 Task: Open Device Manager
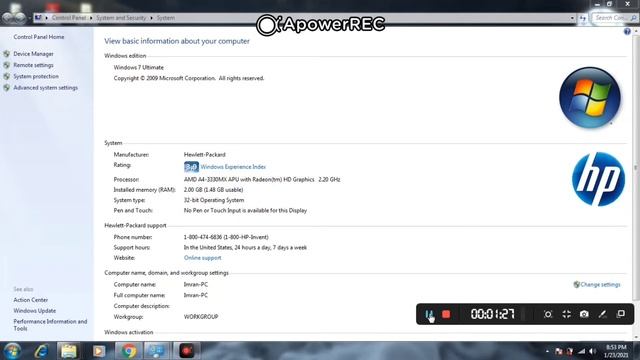[x=33, y=54]
